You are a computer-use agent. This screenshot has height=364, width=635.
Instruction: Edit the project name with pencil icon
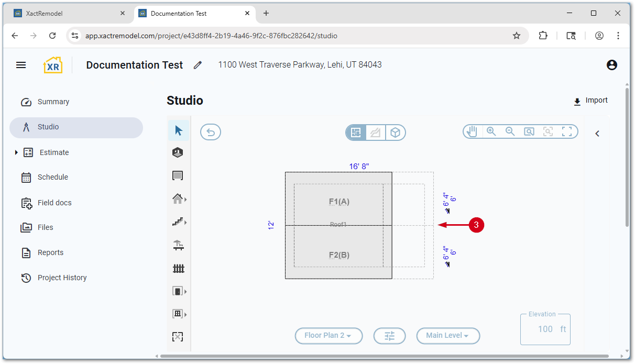(x=198, y=65)
